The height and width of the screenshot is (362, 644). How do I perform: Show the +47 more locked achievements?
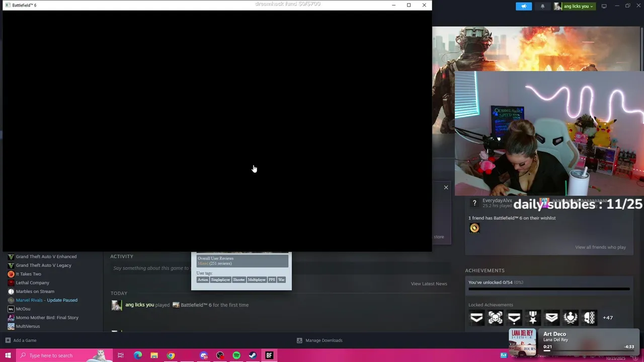608,318
